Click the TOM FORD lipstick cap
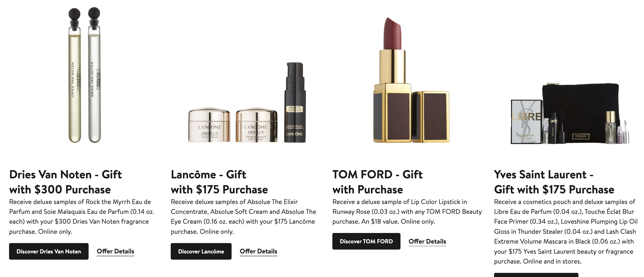 tap(431, 117)
